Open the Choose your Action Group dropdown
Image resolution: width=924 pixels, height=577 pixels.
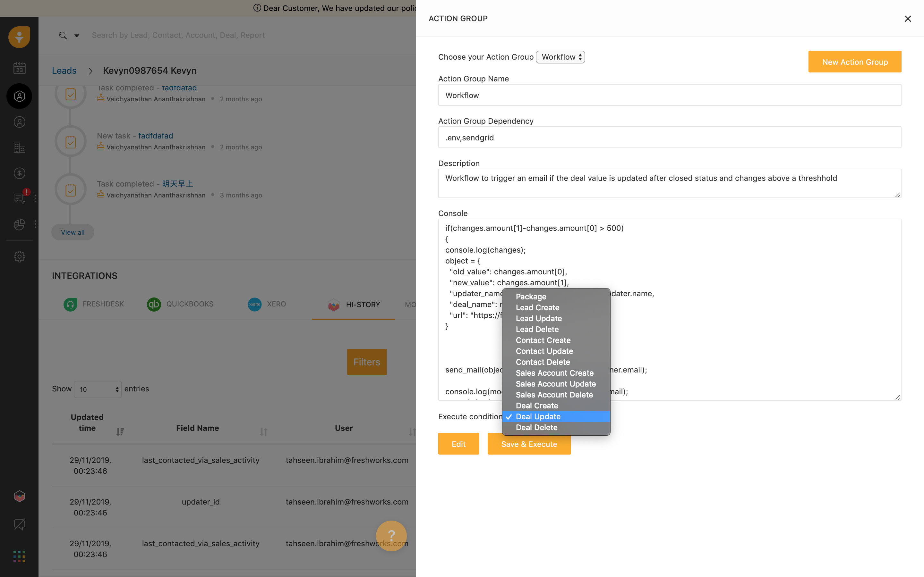point(560,57)
